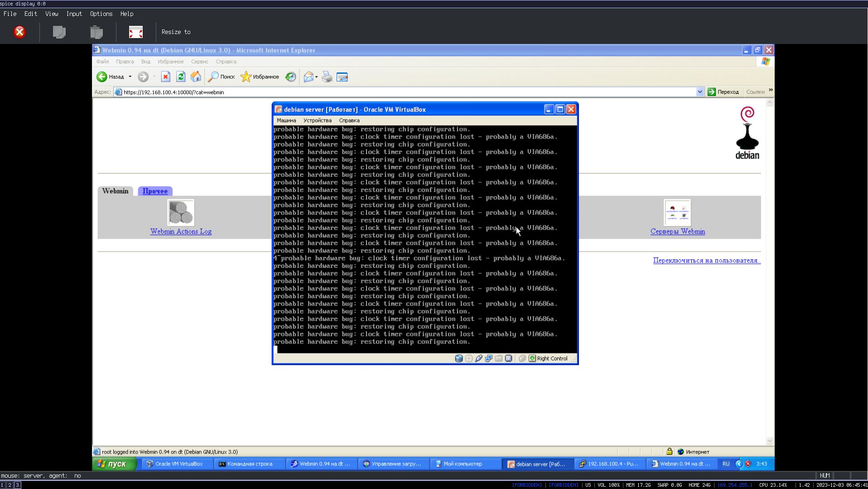
Task: Click the mouse integration icon in VirtualBox
Action: tap(522, 358)
